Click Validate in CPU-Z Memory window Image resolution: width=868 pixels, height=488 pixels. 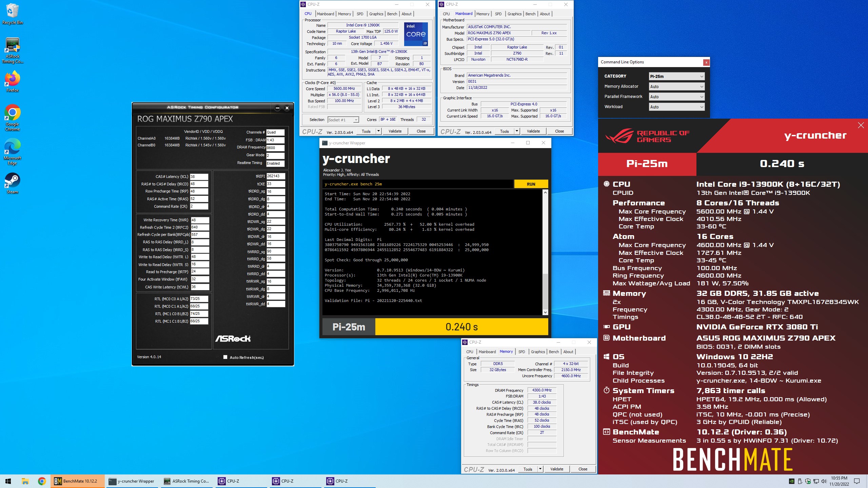click(x=557, y=469)
